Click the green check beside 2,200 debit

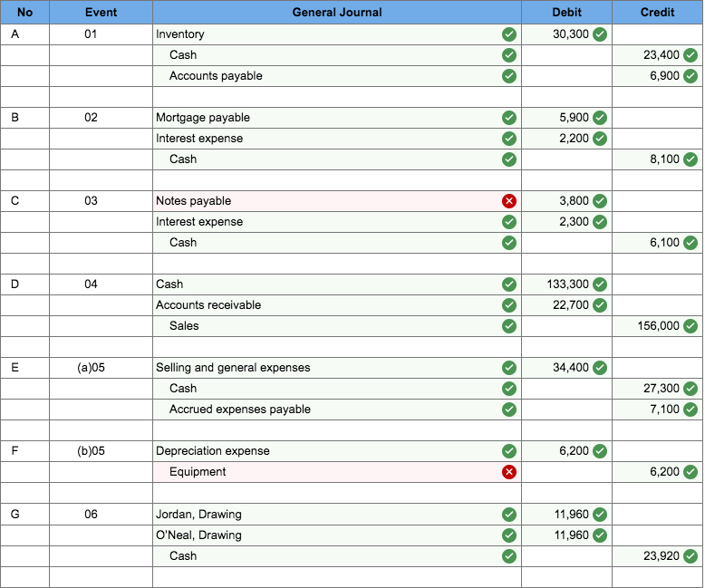[600, 139]
